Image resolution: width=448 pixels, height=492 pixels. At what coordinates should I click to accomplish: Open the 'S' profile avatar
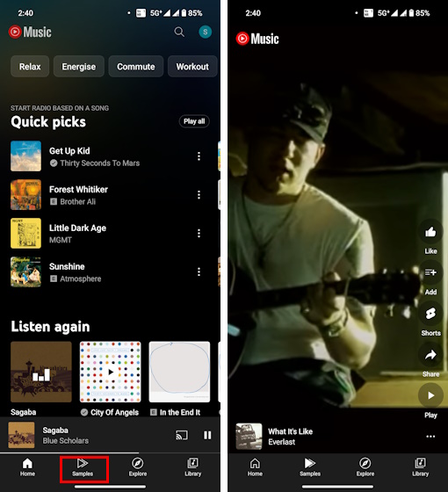click(x=206, y=32)
